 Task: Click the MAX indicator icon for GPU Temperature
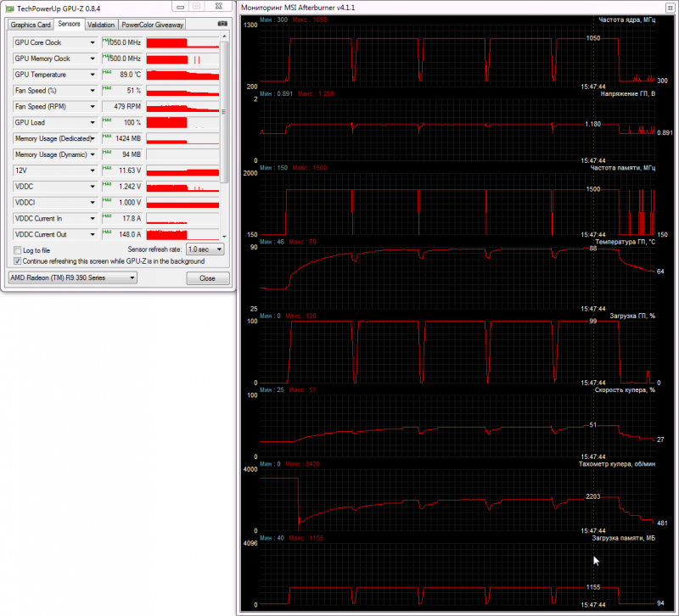click(107, 73)
